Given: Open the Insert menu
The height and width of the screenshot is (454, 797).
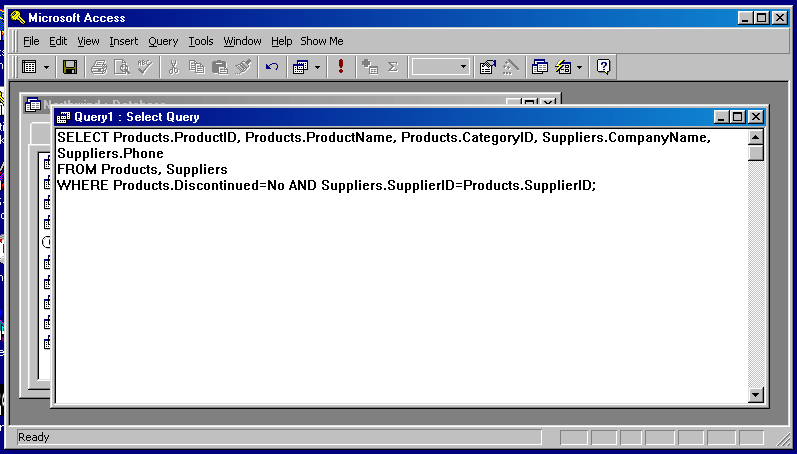Looking at the screenshot, I should (124, 41).
